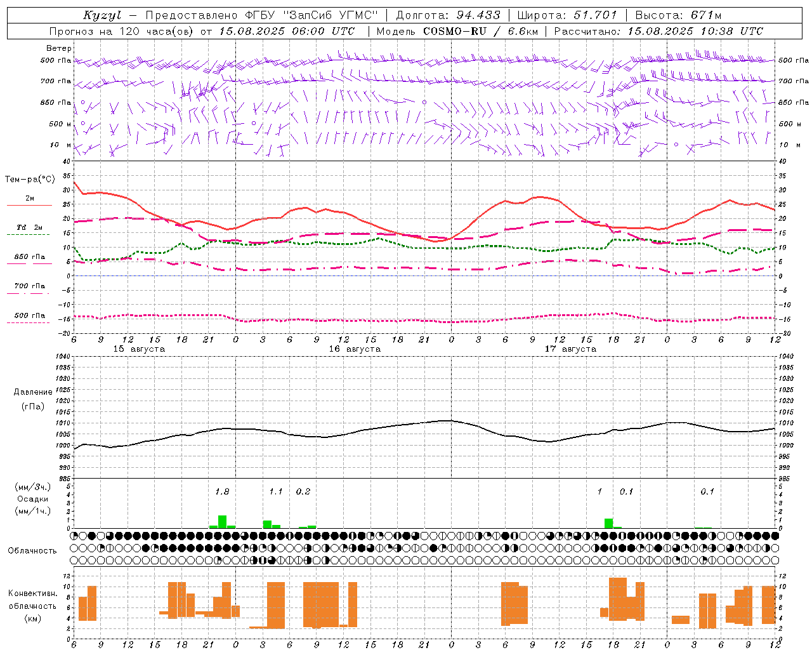Click the 16 августа date label
Screen dimensions: 812x650
click(355, 349)
